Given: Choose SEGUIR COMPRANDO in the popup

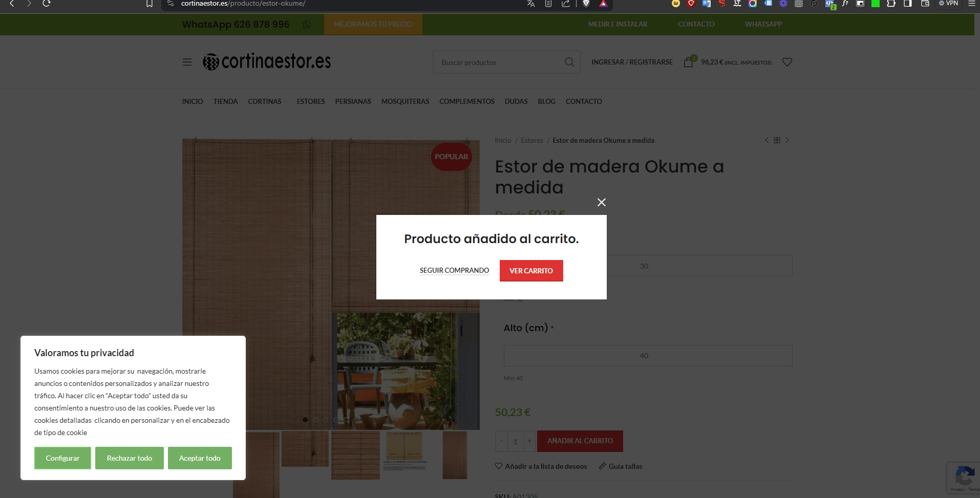Looking at the screenshot, I should 454,270.
